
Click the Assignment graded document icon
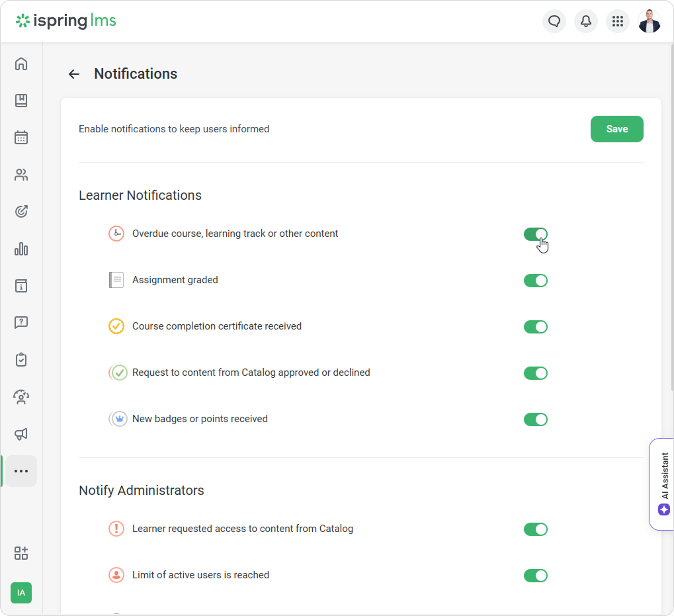pos(116,280)
